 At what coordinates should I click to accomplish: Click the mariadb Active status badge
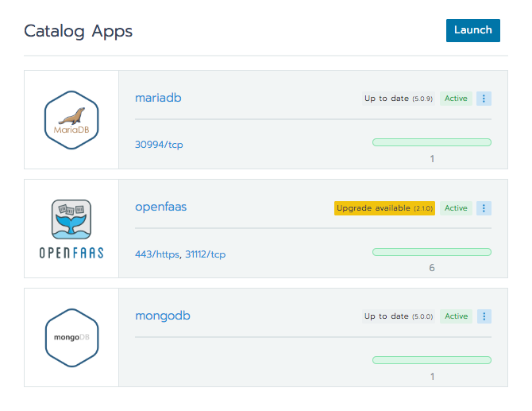(x=456, y=99)
